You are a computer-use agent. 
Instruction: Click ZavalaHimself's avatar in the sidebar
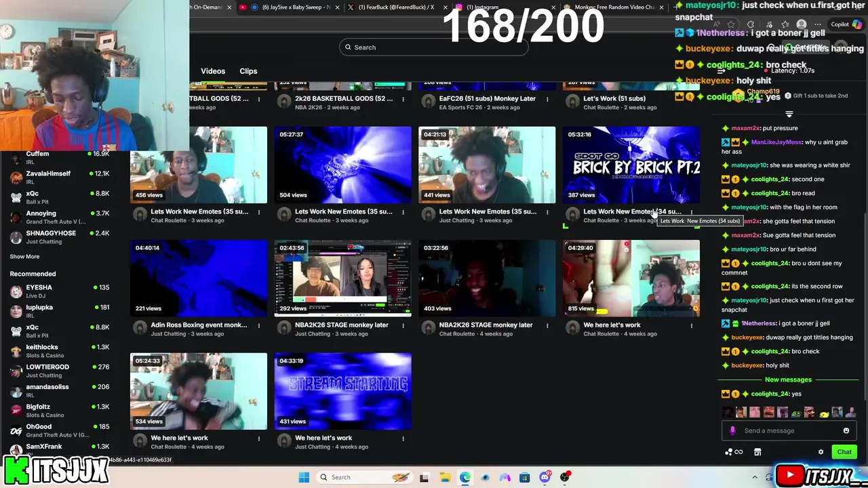click(16, 177)
